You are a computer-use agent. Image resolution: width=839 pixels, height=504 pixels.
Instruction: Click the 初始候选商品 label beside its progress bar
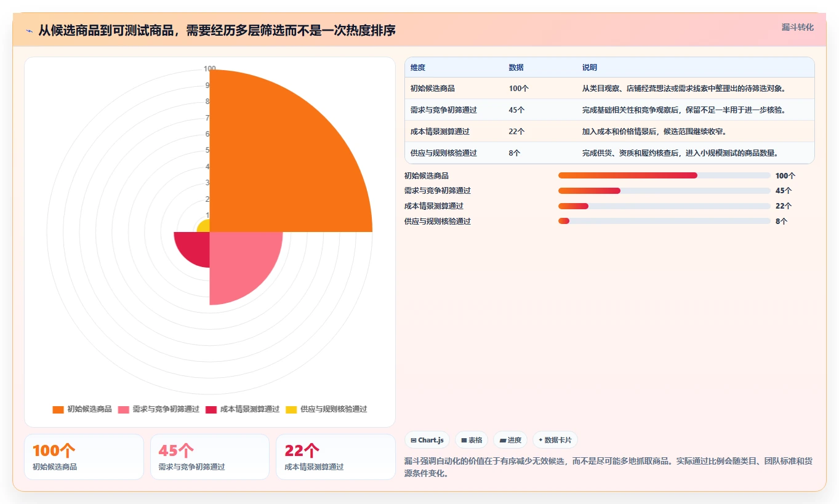(427, 176)
